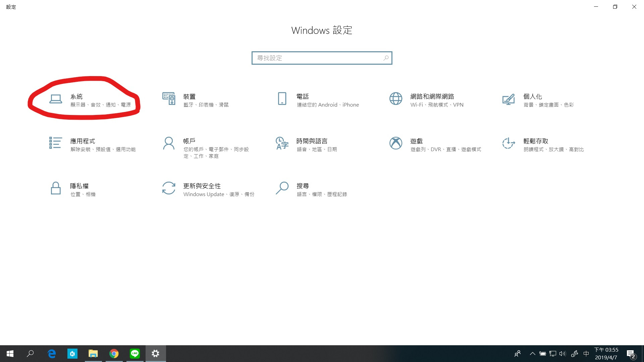Image resolution: width=644 pixels, height=362 pixels.
Task: Open the Windows Start menu
Action: click(10, 354)
